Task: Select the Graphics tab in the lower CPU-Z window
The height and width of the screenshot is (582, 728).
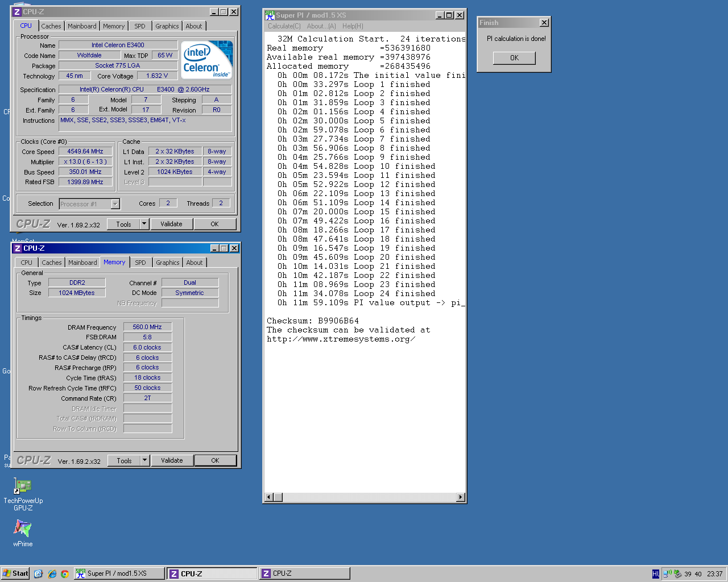Action: [168, 263]
